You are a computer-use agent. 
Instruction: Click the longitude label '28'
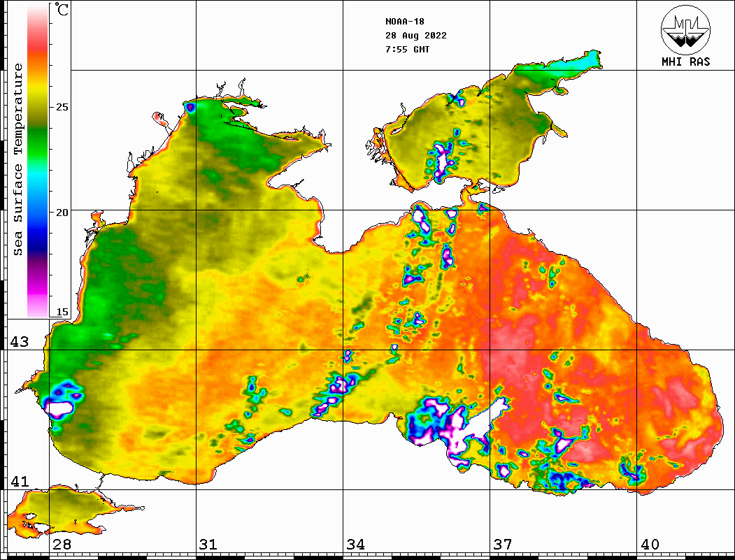coord(62,544)
